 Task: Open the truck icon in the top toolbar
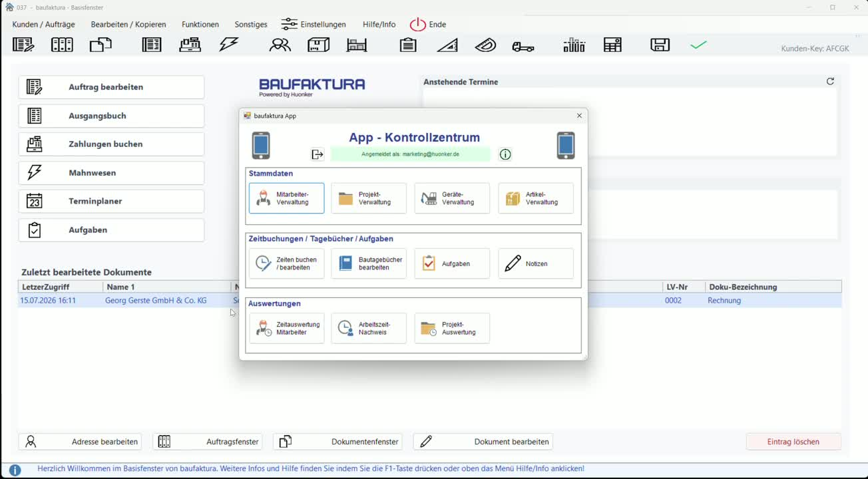click(523, 46)
